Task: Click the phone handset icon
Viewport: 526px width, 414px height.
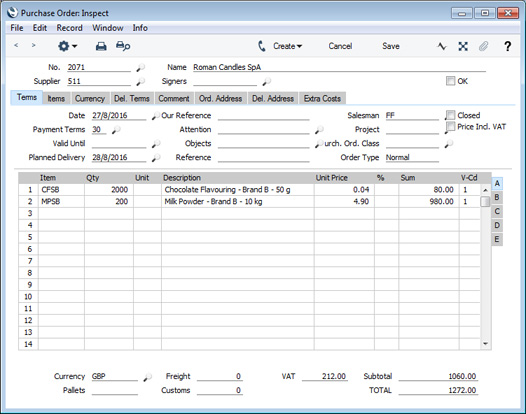Action: (262, 46)
